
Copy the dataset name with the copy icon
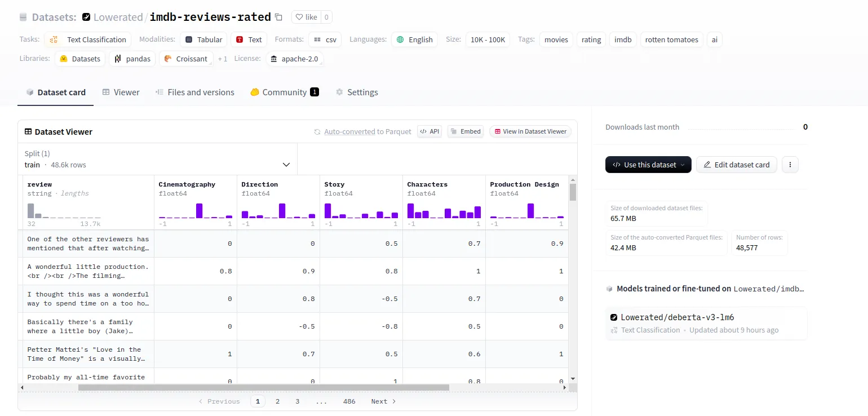pyautogui.click(x=278, y=17)
